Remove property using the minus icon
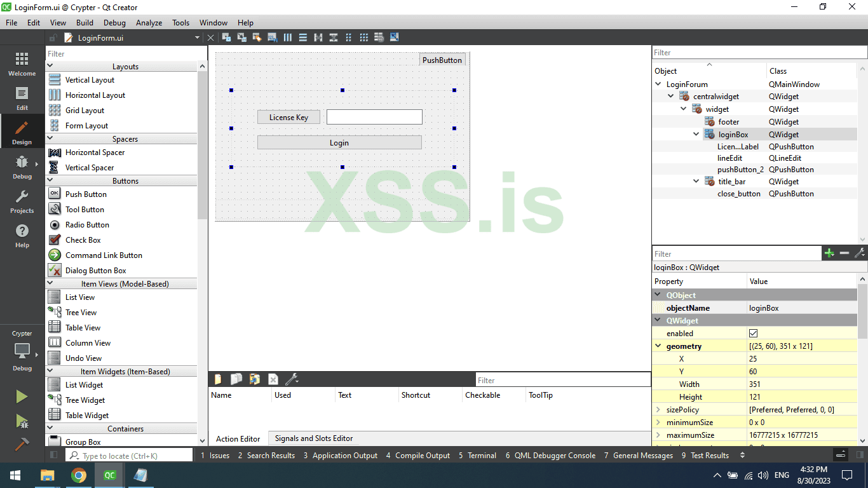Viewport: 868px width, 488px height. [844, 254]
